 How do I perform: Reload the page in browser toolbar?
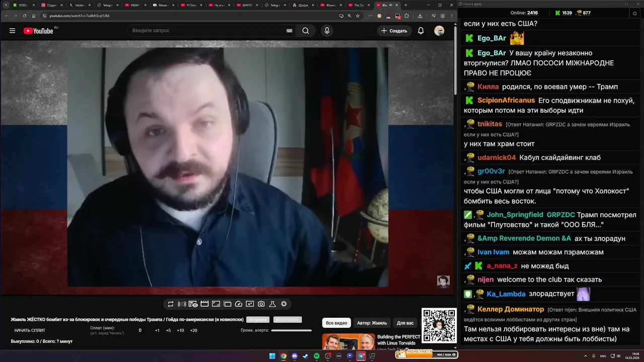click(24, 16)
